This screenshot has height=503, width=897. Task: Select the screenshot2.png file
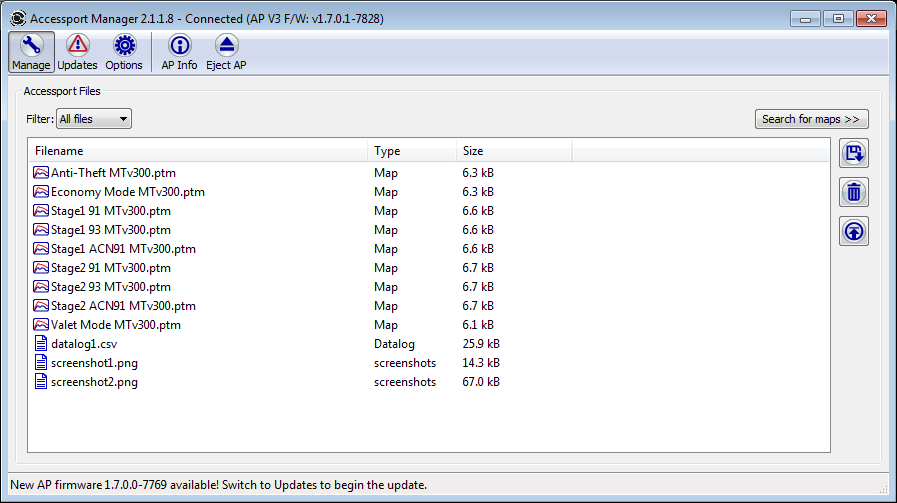tap(94, 382)
